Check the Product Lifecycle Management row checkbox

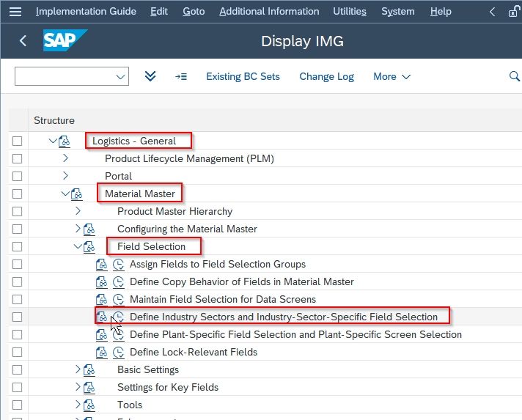coord(18,159)
